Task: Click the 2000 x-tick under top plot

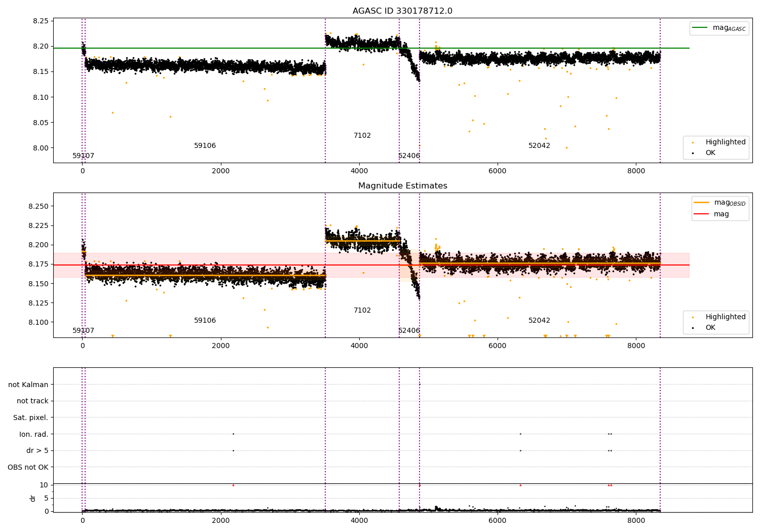Action: coord(221,171)
